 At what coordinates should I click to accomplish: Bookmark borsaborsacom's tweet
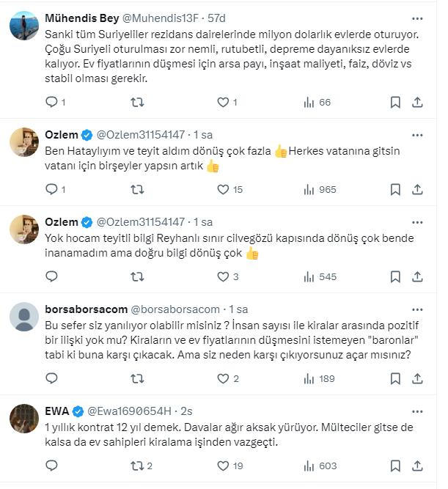click(x=395, y=379)
